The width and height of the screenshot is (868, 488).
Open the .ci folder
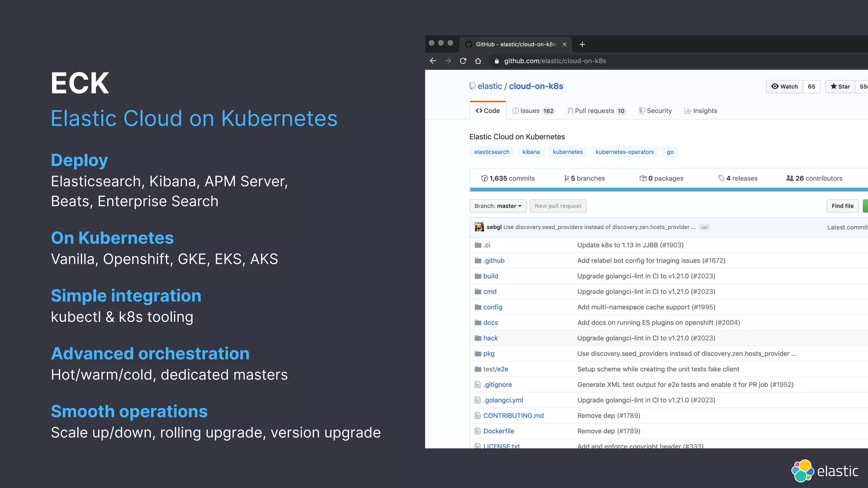click(487, 245)
